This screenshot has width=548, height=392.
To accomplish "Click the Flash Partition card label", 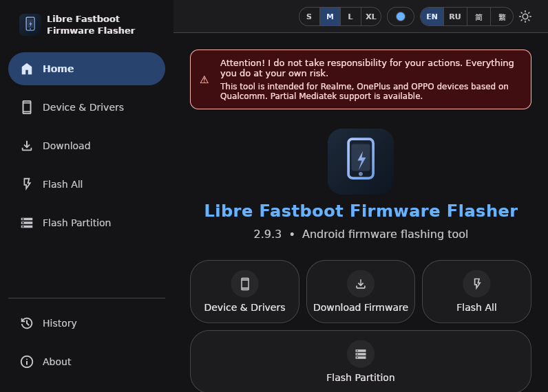I will point(361,378).
